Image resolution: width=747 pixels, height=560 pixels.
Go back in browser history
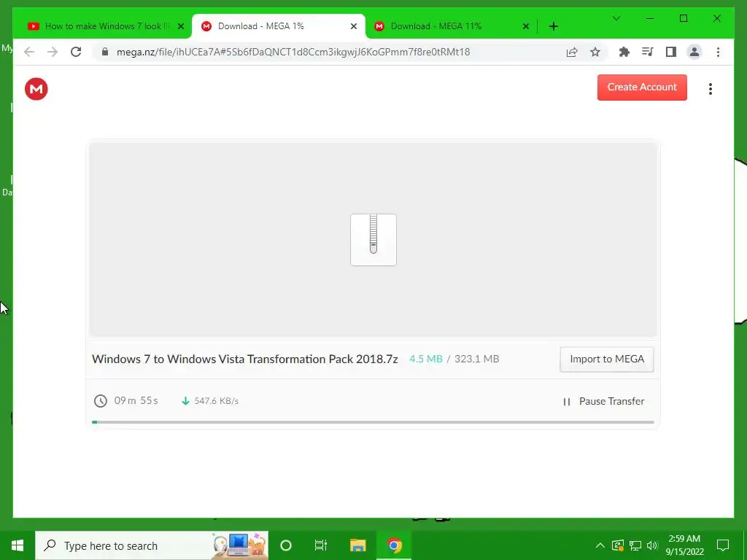(x=29, y=52)
